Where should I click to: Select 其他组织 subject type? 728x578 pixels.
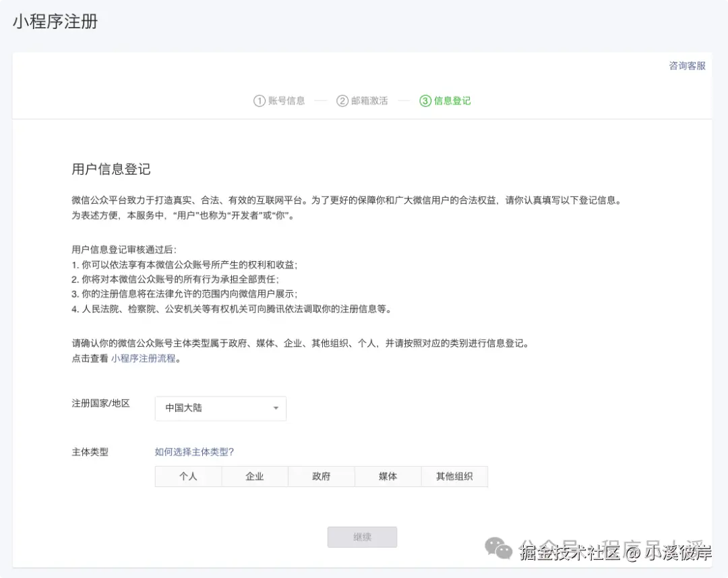point(454,476)
